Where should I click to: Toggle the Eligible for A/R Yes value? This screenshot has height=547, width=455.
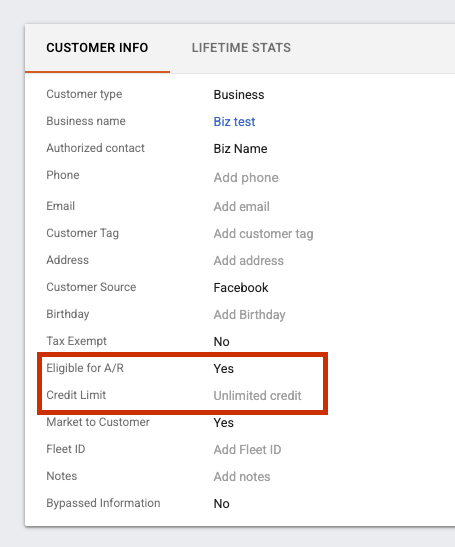point(223,369)
